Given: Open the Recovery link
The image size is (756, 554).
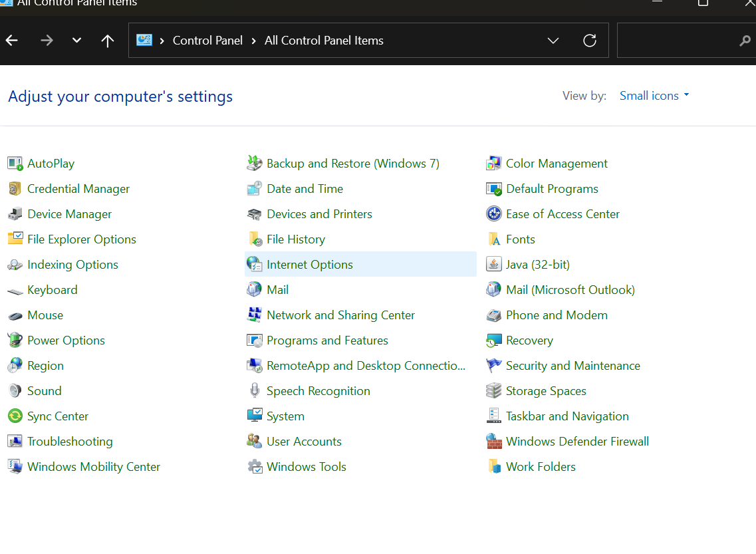Looking at the screenshot, I should (x=529, y=341).
